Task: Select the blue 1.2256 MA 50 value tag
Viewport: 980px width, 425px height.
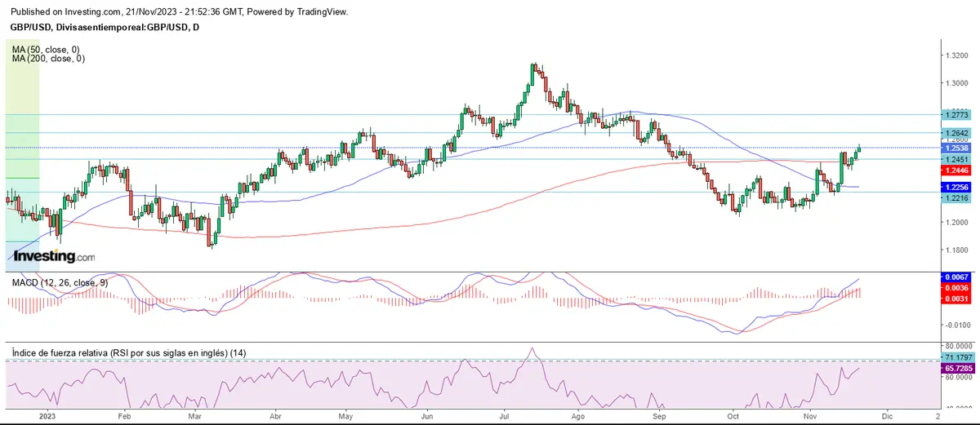Action: pos(955,187)
